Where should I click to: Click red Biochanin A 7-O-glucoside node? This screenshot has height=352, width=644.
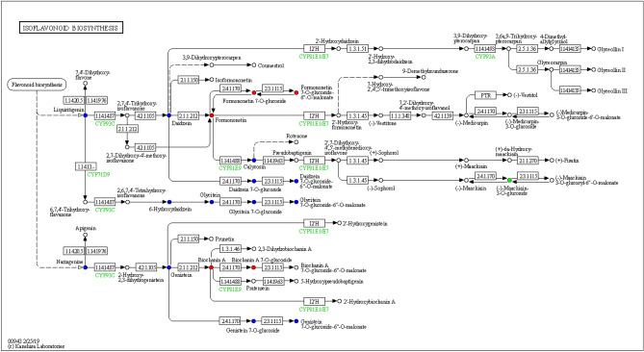254,267
